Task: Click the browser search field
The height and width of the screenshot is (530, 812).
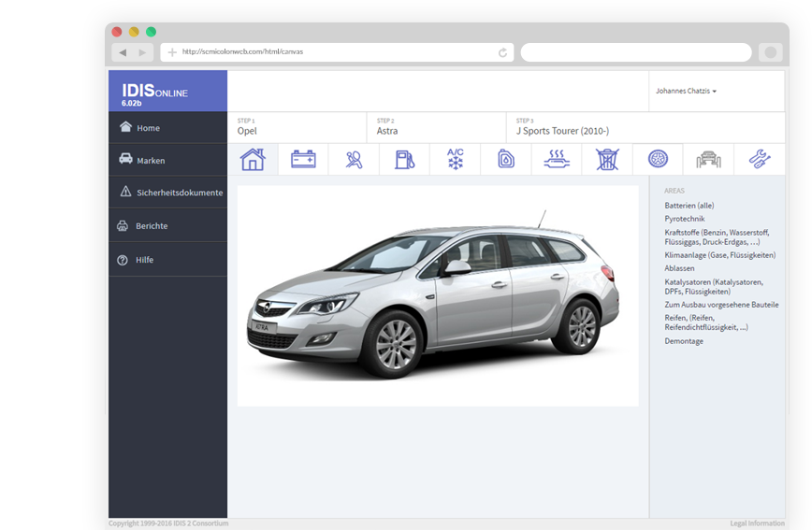Action: (636, 52)
